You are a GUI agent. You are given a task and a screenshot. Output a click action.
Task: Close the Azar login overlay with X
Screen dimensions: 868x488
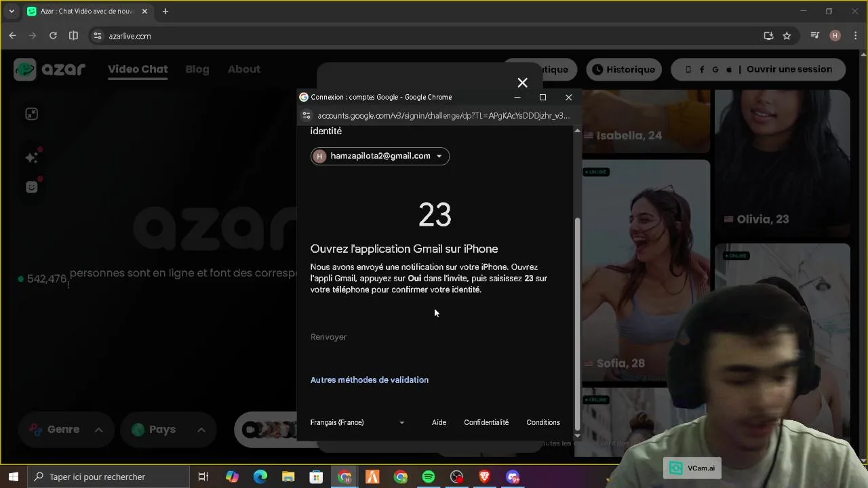tap(522, 83)
